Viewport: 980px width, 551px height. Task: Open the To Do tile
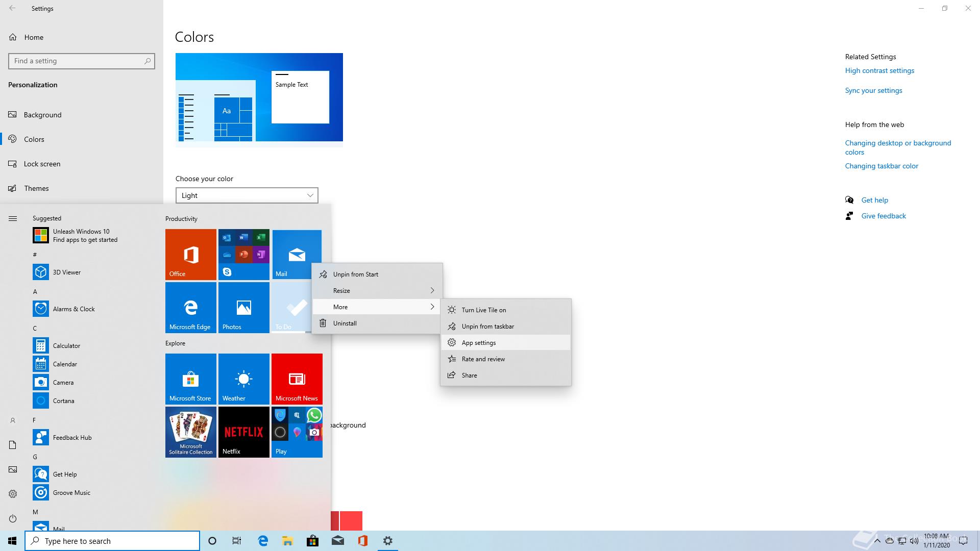coord(291,308)
